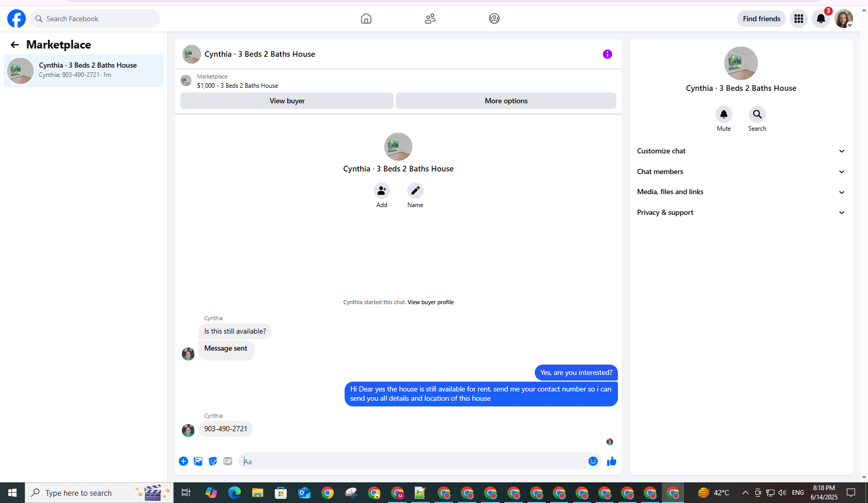The image size is (868, 503).
Task: Click the 42°C weather widget
Action: (714, 493)
